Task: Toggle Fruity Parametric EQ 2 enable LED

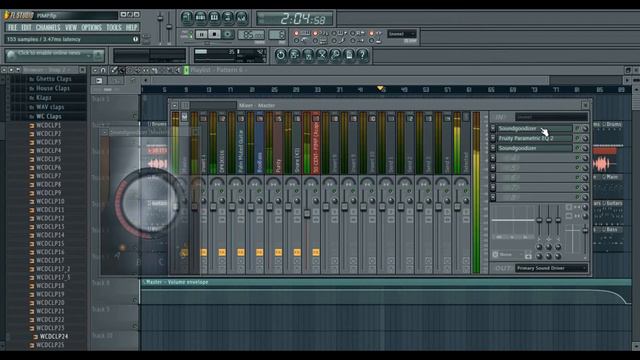Action: click(x=578, y=138)
